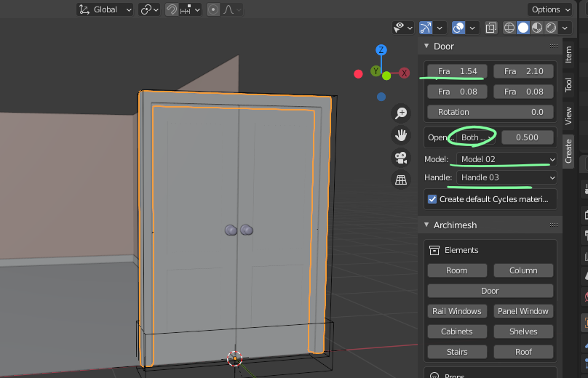Switch to the Create sidebar tab
This screenshot has width=588, height=378.
click(568, 151)
